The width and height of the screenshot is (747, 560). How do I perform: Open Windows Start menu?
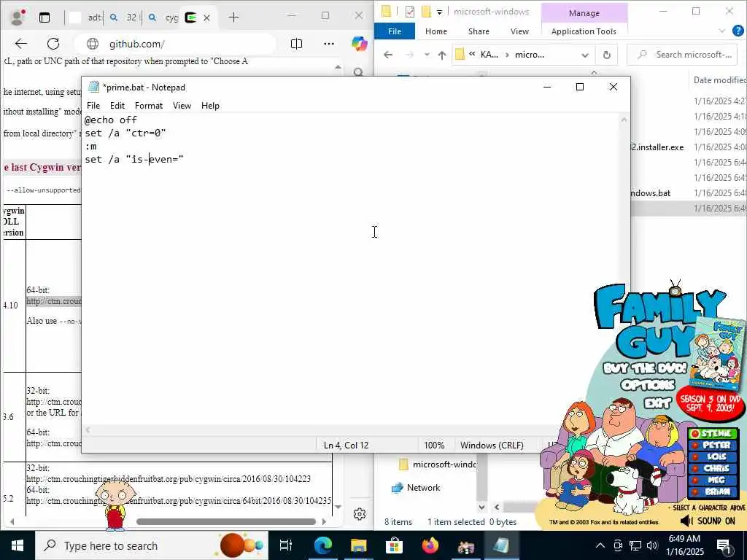tap(18, 545)
